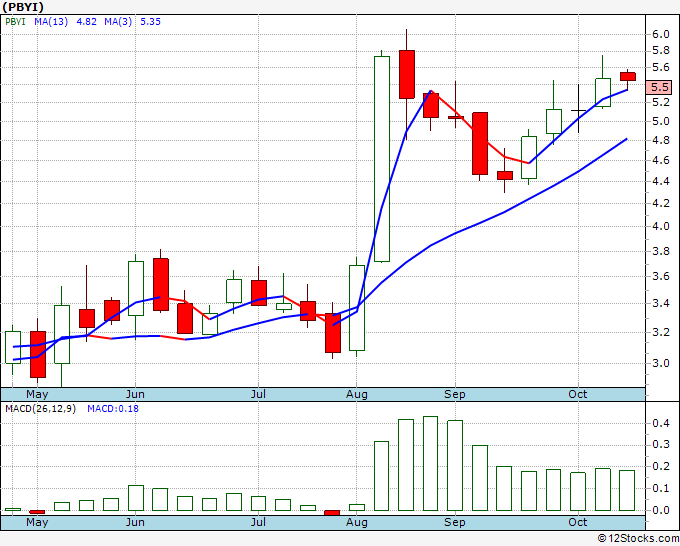
Task: Click Jun on the MACD panel time axis
Action: pyautogui.click(x=135, y=523)
